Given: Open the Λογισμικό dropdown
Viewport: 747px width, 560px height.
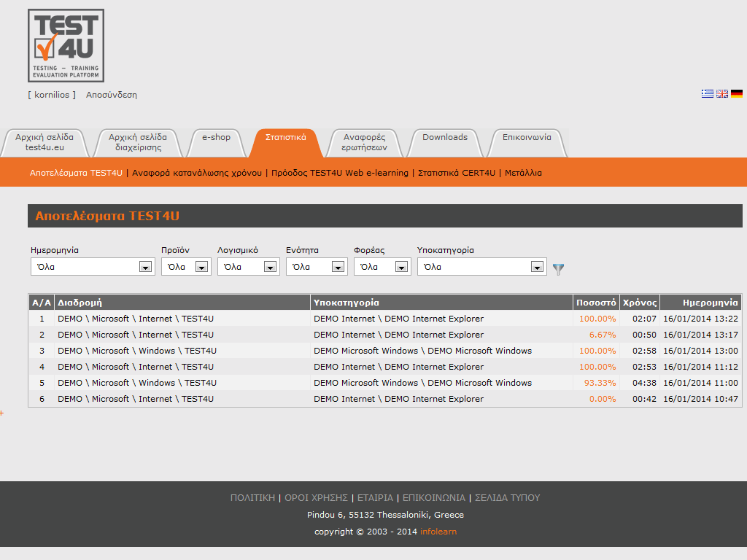Looking at the screenshot, I should [248, 267].
